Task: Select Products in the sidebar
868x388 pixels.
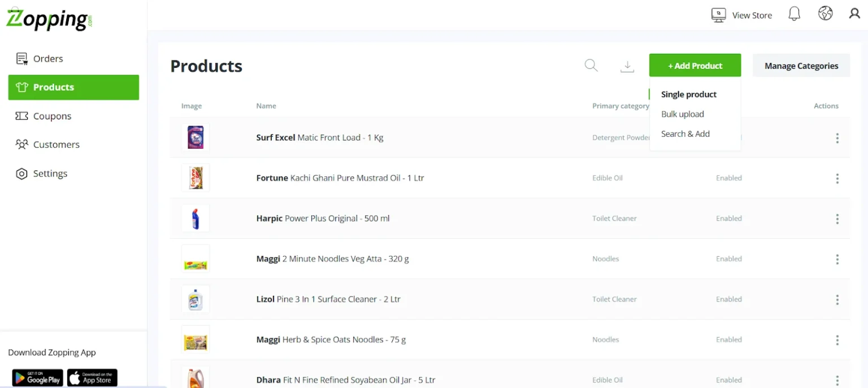Action: [73, 87]
